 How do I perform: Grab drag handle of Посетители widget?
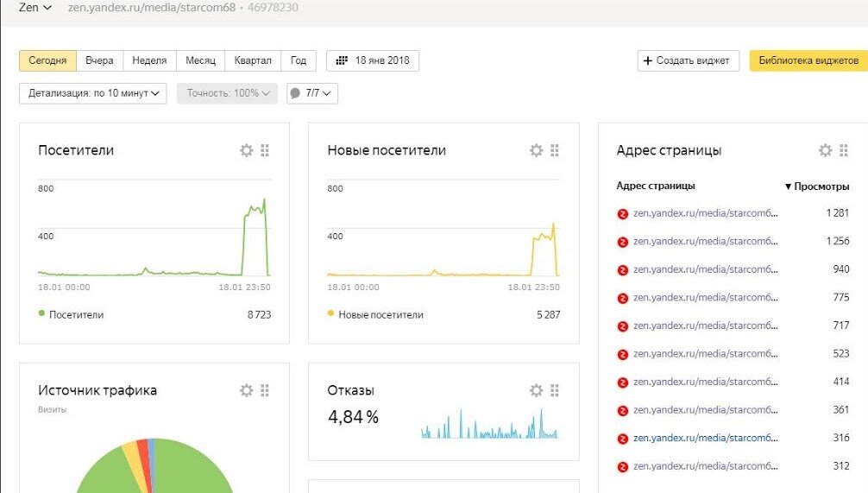pos(265,150)
